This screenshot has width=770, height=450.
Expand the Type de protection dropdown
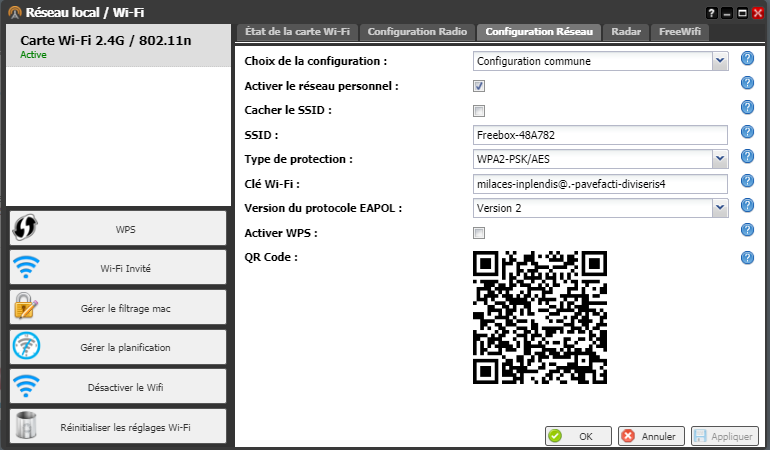click(720, 159)
